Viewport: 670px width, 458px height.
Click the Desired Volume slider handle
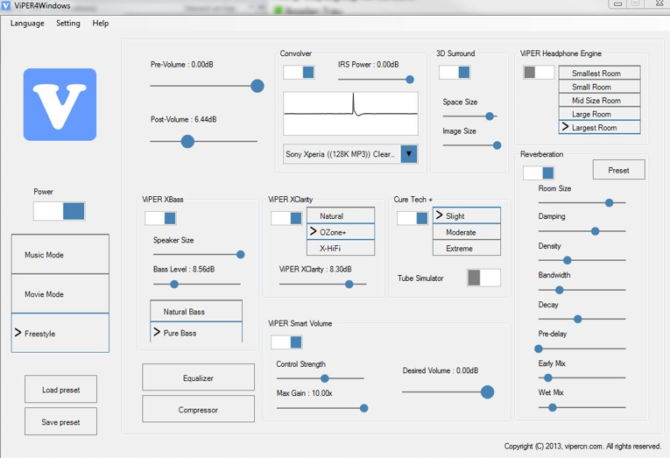click(488, 392)
